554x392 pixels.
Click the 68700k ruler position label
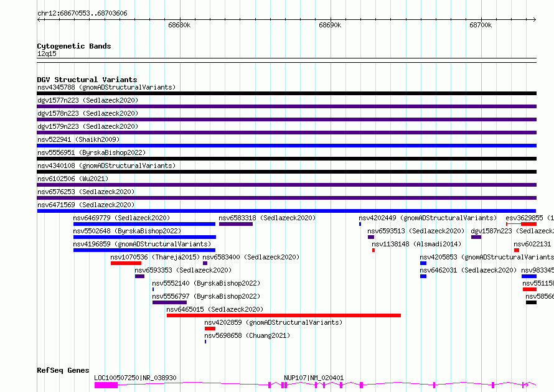point(481,25)
